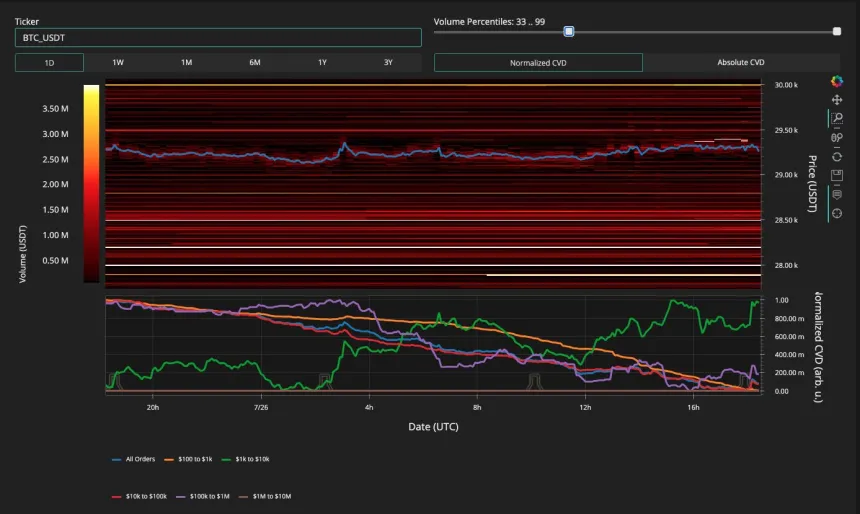Image resolution: width=860 pixels, height=514 pixels.
Task: Toggle the Crosshair tool
Action: (x=837, y=213)
